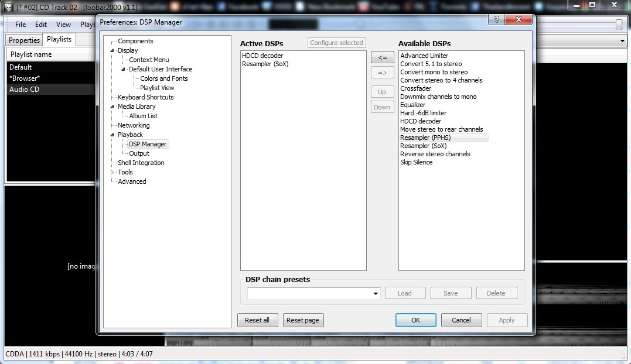Select Resampler (SoX) in Available DSPs
Screen dimensions: 631x364
[x=424, y=146]
